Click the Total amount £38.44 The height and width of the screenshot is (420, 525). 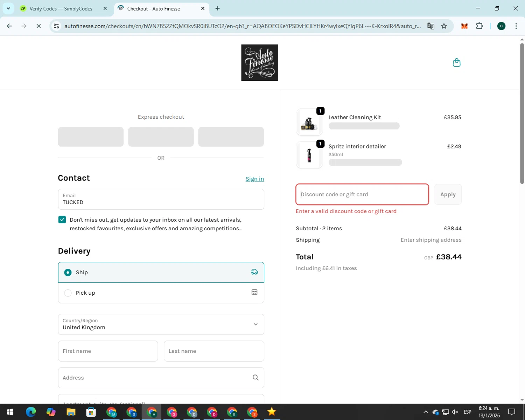[449, 257]
